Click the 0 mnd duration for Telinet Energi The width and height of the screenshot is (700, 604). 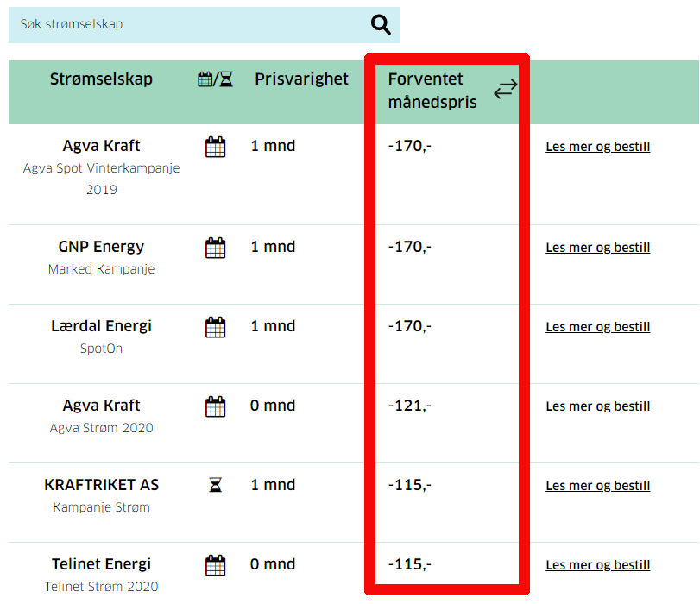coord(273,564)
